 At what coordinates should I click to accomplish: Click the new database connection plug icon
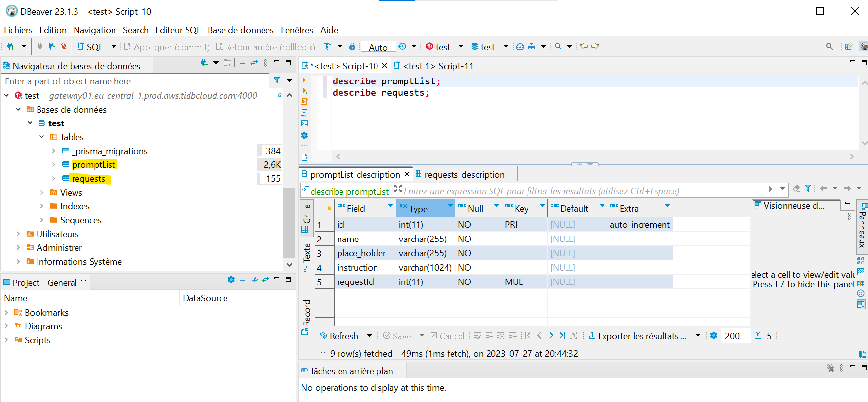[x=10, y=46]
